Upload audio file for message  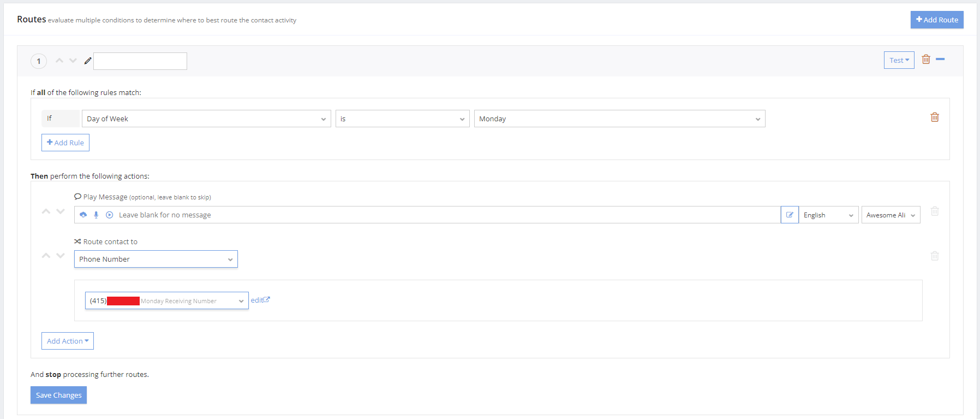[x=83, y=215]
